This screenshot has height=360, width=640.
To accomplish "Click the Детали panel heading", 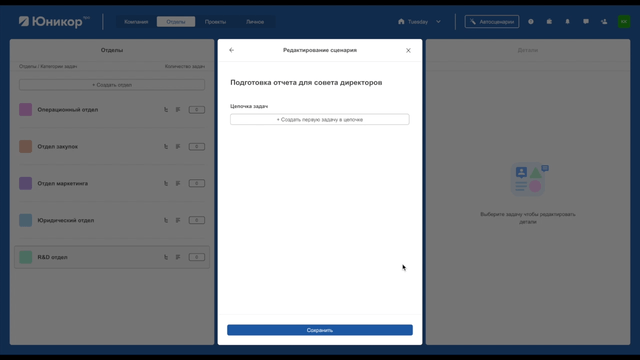I will click(x=528, y=50).
